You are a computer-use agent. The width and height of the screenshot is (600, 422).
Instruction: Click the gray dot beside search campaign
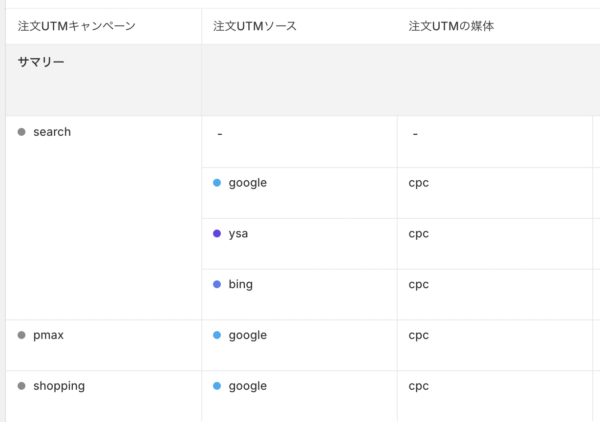[x=21, y=132]
